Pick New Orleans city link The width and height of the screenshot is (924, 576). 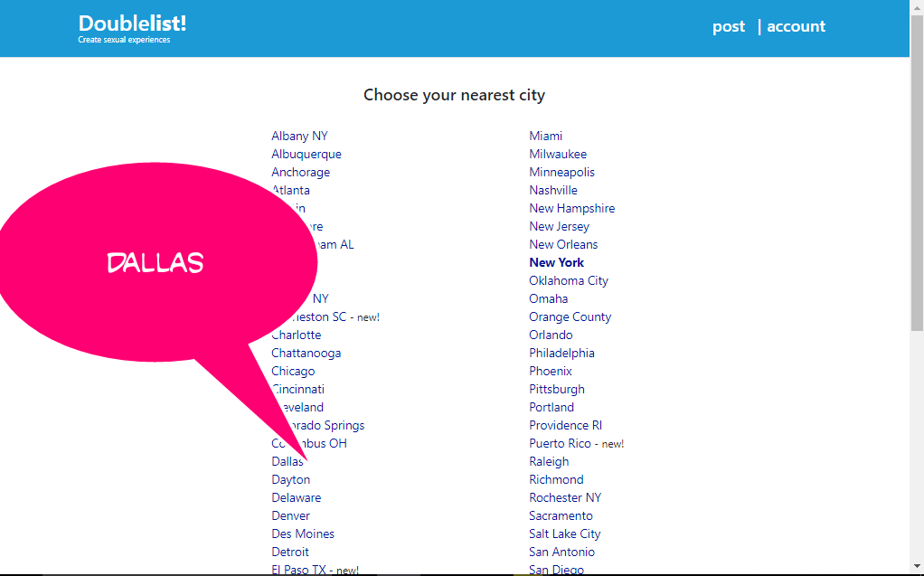pos(563,245)
